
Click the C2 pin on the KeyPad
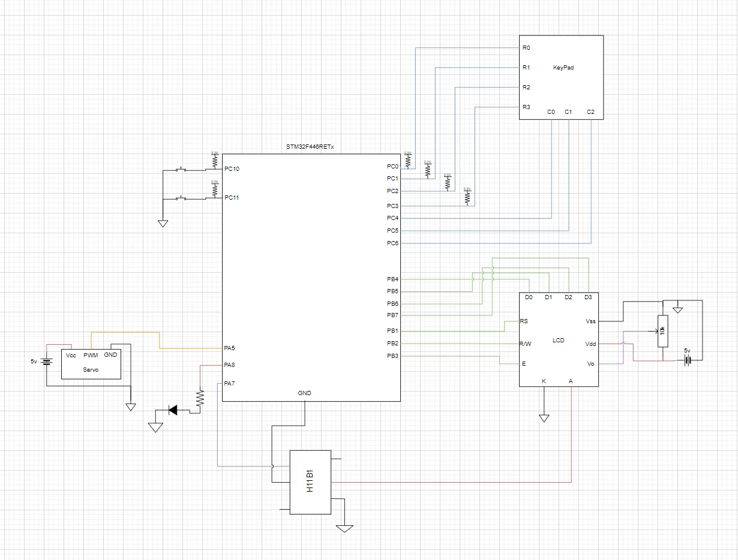click(x=590, y=112)
